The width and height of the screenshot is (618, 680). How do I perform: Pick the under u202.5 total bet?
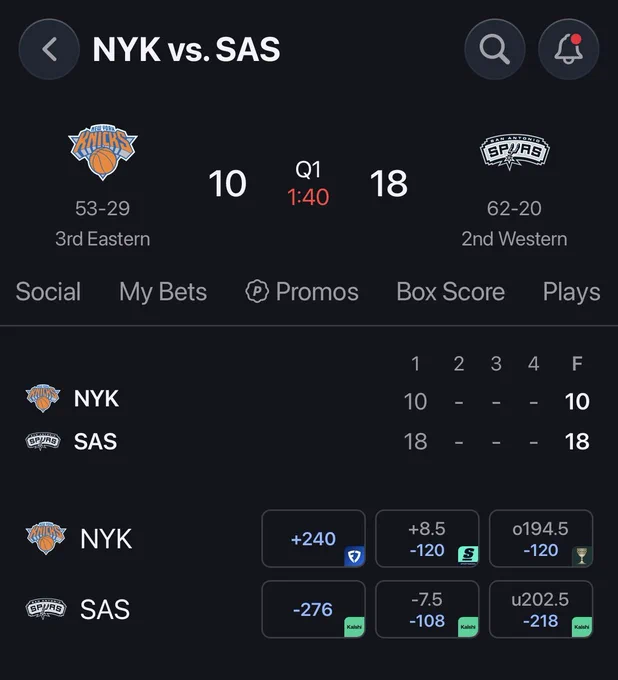click(541, 609)
